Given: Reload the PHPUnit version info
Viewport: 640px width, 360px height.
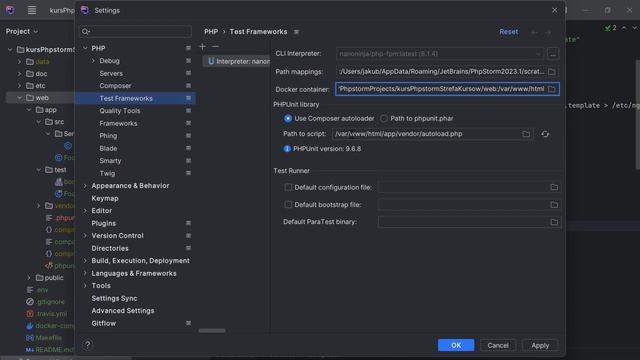Looking at the screenshot, I should click(545, 134).
